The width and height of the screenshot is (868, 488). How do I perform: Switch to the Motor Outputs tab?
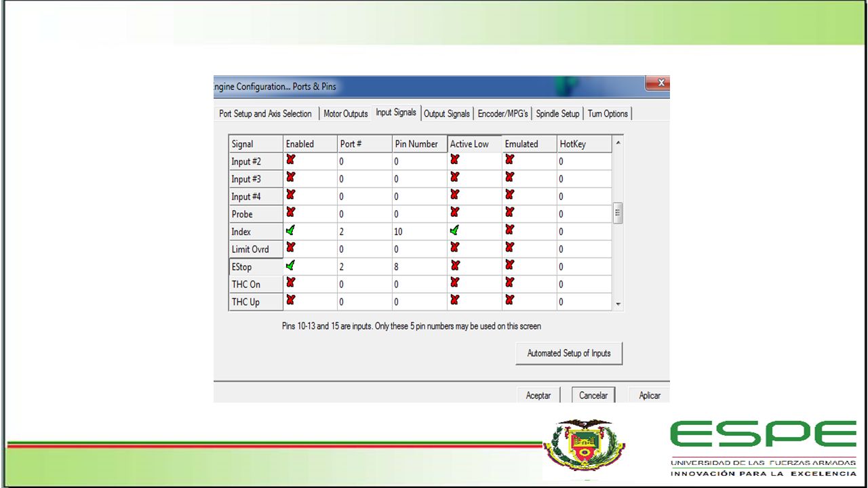[x=345, y=114]
